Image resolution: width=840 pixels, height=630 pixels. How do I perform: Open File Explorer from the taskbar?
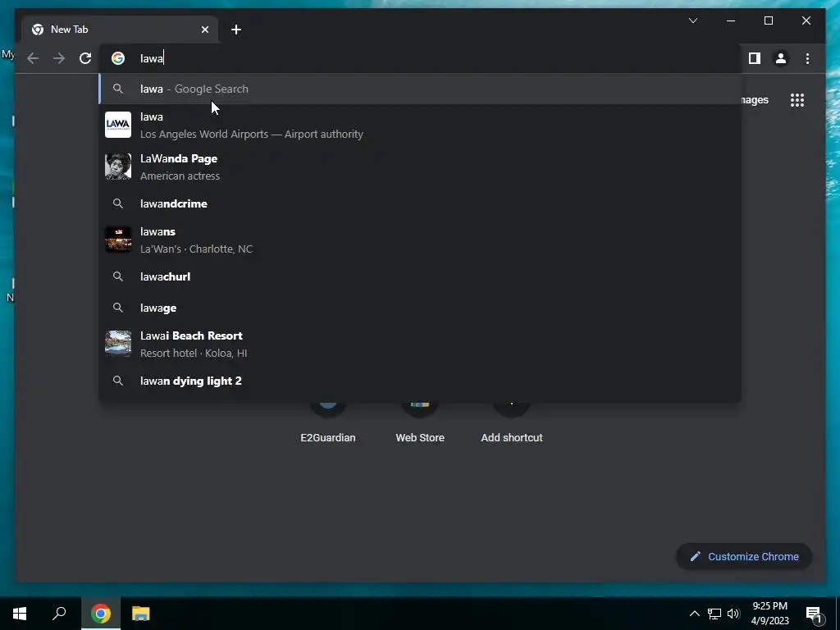[x=141, y=614]
